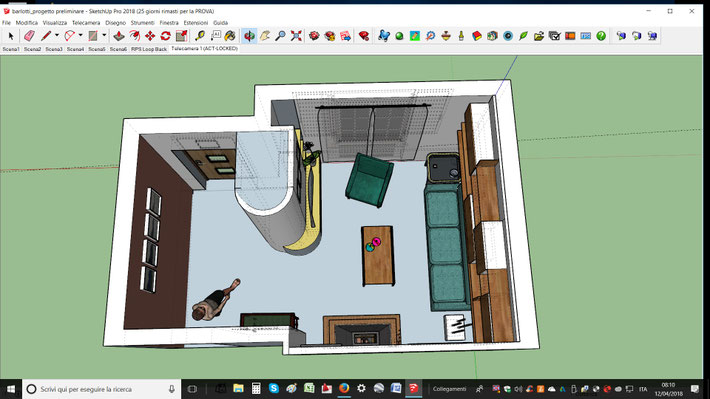This screenshot has height=399, width=710.
Task: Expand the Rectangle shape tool dropdown
Action: (104, 35)
